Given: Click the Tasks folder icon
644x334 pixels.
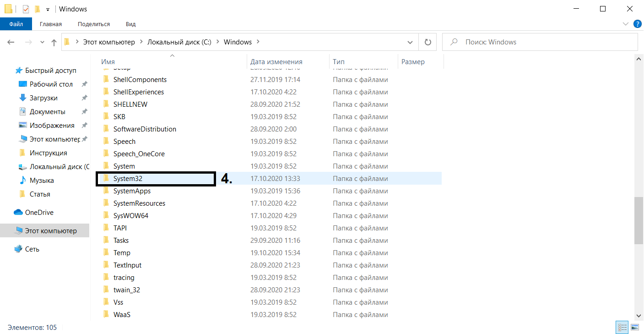Looking at the screenshot, I should (x=106, y=240).
